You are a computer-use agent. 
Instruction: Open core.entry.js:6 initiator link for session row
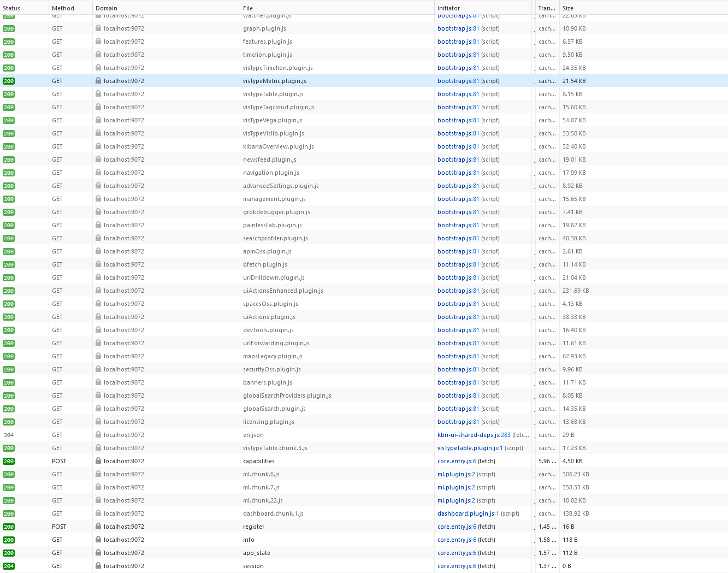click(457, 566)
